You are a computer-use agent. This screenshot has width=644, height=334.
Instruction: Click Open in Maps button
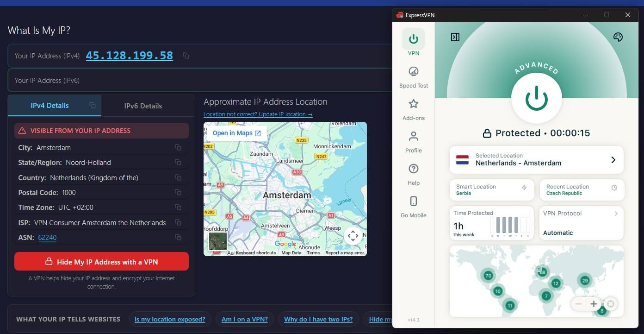click(x=236, y=133)
